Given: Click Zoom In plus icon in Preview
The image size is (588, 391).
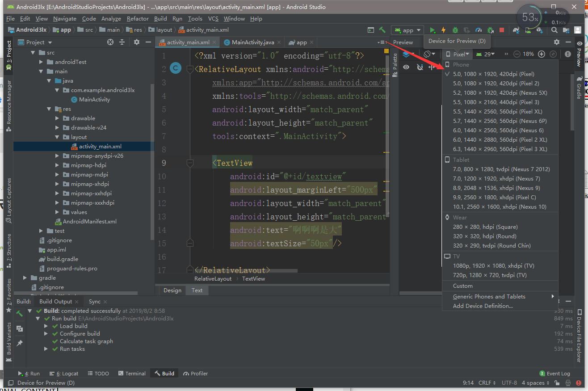Looking at the screenshot, I should tap(542, 54).
